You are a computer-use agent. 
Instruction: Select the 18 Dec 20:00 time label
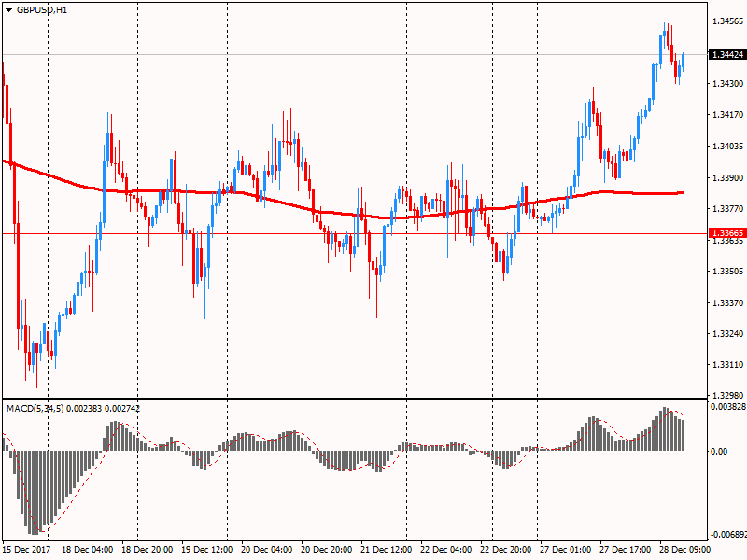click(x=150, y=551)
